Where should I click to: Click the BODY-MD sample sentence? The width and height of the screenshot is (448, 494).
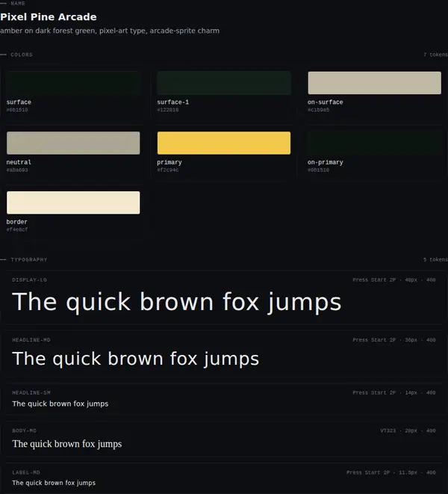(x=67, y=444)
